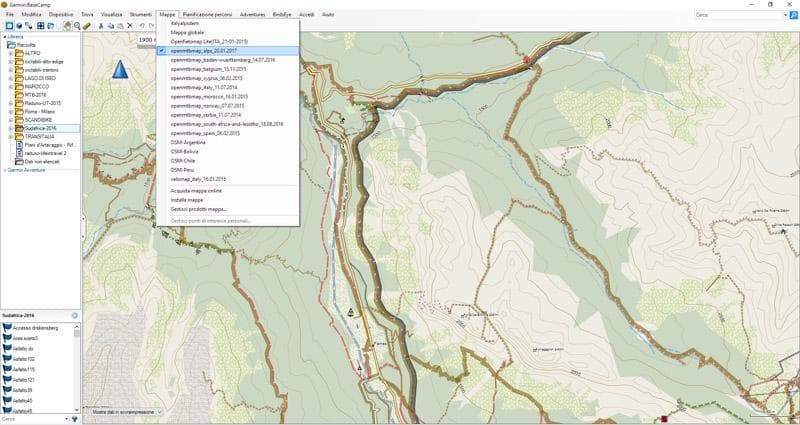
Task: Select the zoom magnifier tool
Action: (x=77, y=26)
